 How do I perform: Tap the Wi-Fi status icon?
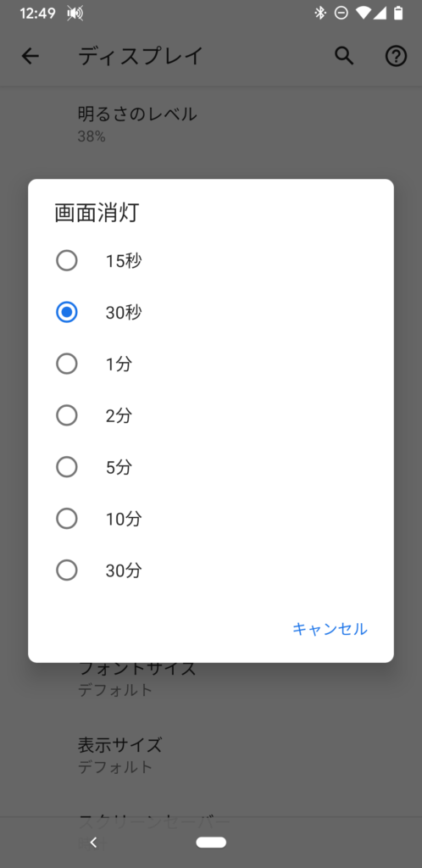(x=363, y=13)
